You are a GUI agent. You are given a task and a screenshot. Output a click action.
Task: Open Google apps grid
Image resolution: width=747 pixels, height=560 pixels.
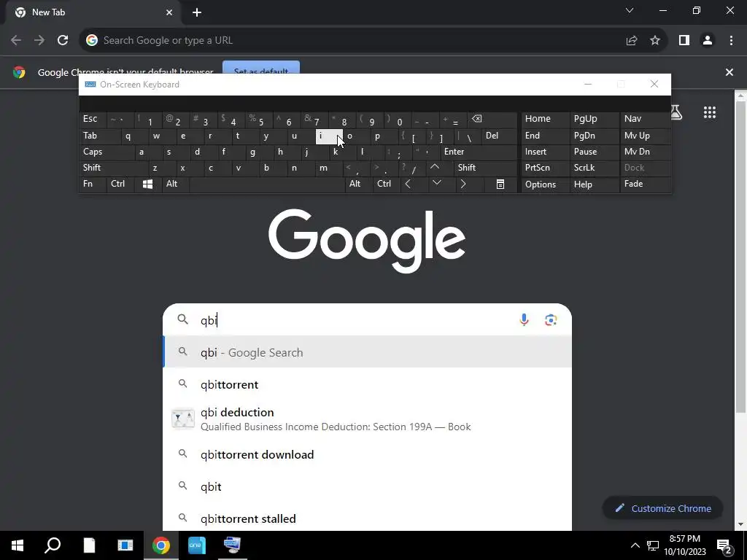[710, 112]
